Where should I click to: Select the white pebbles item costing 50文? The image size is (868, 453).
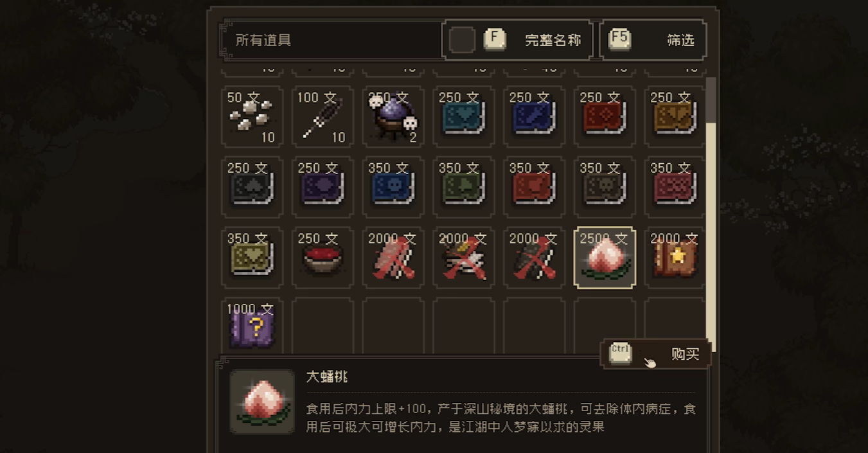252,116
